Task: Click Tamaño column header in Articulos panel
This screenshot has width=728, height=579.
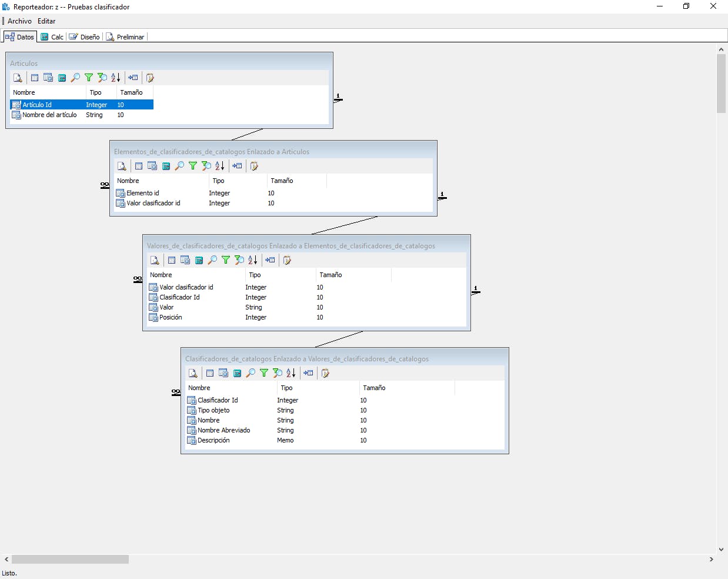Action: (135, 92)
